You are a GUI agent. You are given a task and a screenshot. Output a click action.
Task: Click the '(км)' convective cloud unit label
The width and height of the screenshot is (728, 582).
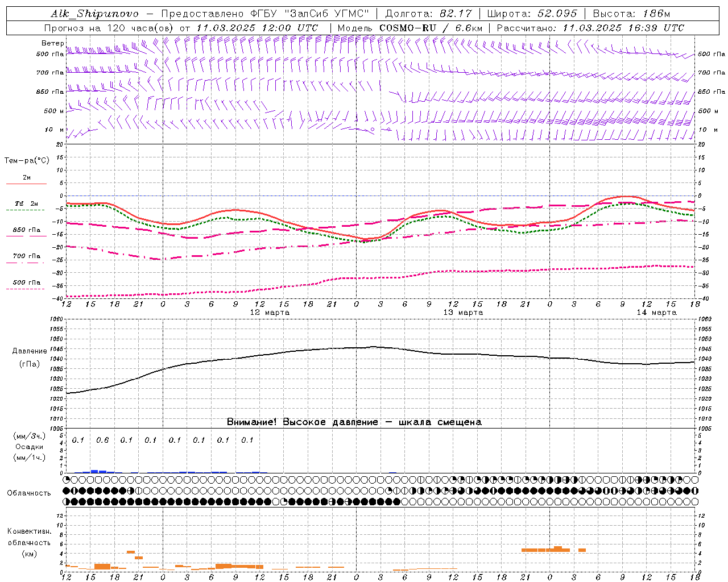pos(30,554)
